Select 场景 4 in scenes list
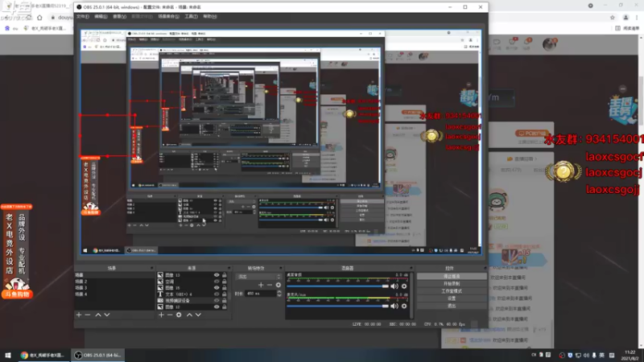Screen dimensions: 644x362 114,294
